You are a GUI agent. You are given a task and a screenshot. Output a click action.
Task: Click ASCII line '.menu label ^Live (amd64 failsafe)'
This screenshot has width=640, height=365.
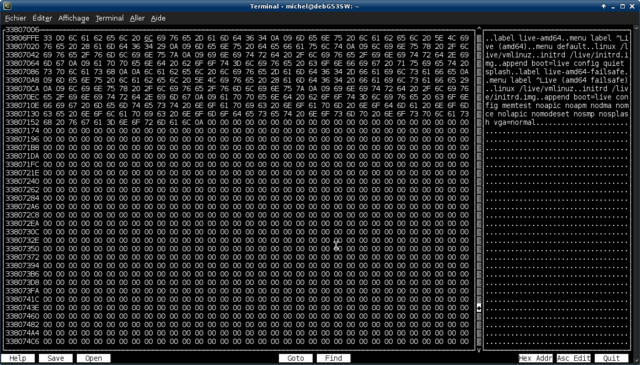[557, 80]
